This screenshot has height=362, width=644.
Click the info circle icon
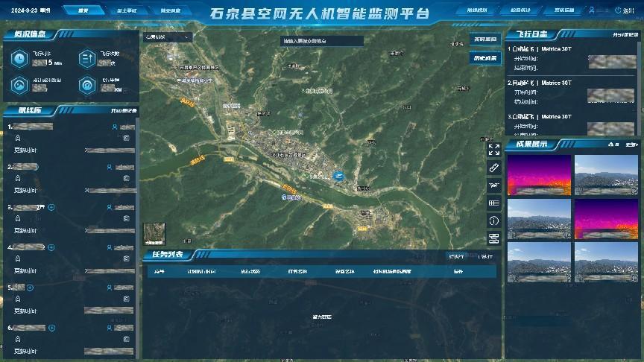[x=493, y=220]
